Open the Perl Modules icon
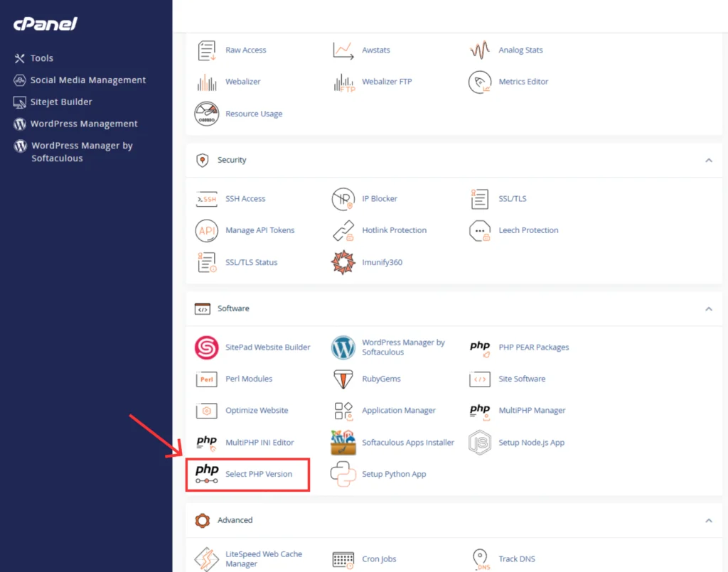Screen dimensions: 728x572 207,379
